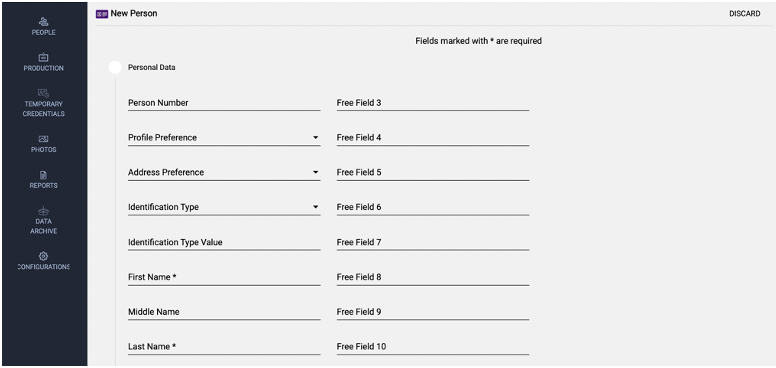This screenshot has width=776, height=368.
Task: Select the Temporary Credentials icon
Action: point(44,93)
